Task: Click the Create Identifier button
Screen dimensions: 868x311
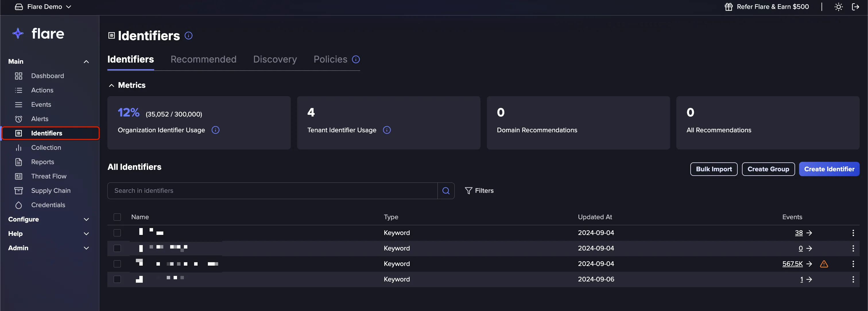Action: [x=829, y=169]
